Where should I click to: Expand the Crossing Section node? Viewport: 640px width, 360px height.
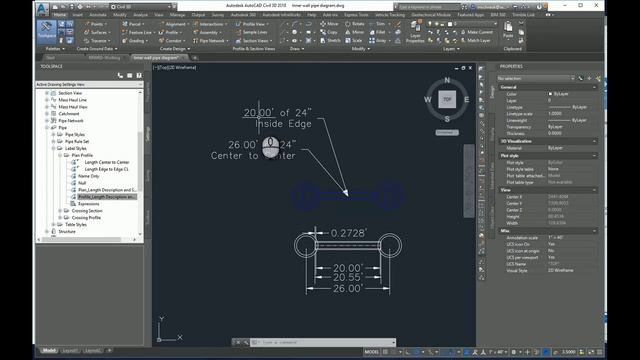tap(60, 211)
